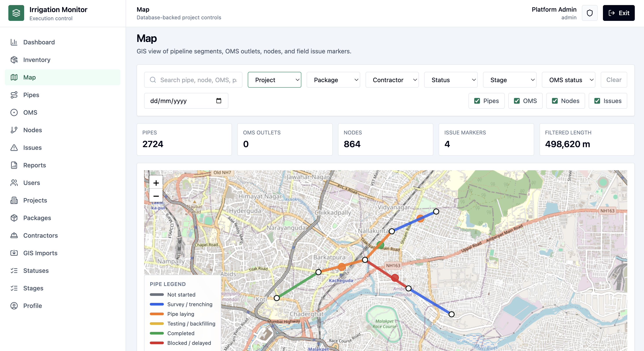644x351 pixels.
Task: Click the Reports document icon
Action: point(14,165)
